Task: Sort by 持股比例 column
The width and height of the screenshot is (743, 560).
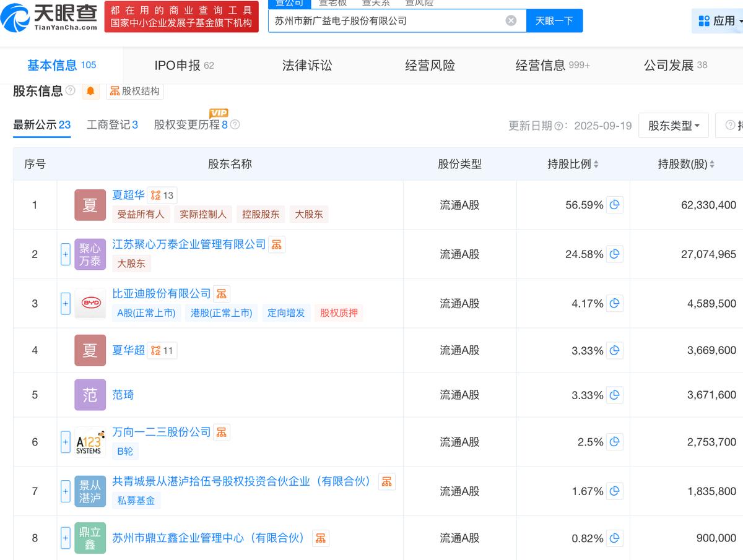Action: click(x=573, y=164)
